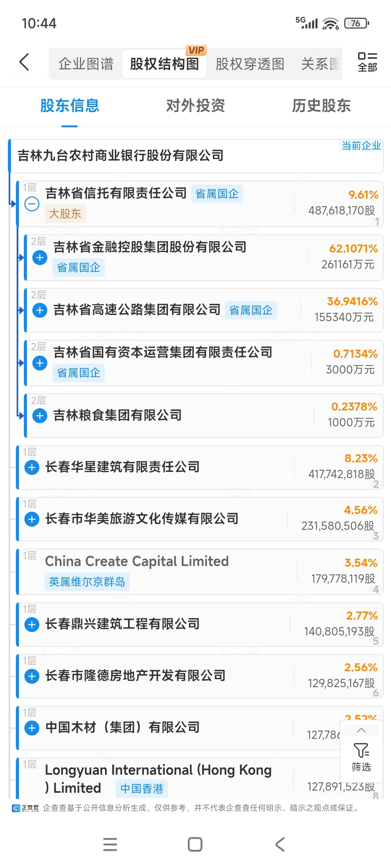This screenshot has height=868, width=391.
Task: Open 吉林九台农村商业银行股份有限公司 company header
Action: (x=196, y=156)
